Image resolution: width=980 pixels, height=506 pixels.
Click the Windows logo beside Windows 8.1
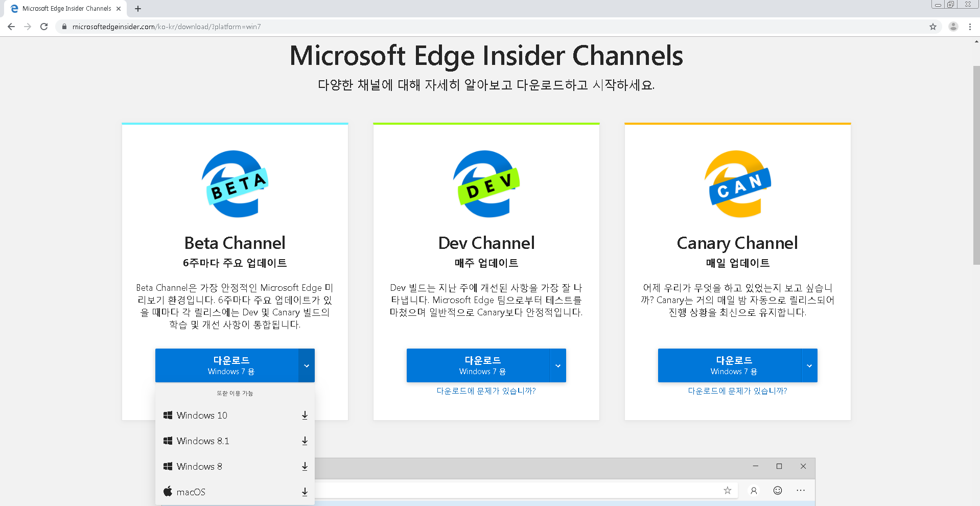(168, 441)
